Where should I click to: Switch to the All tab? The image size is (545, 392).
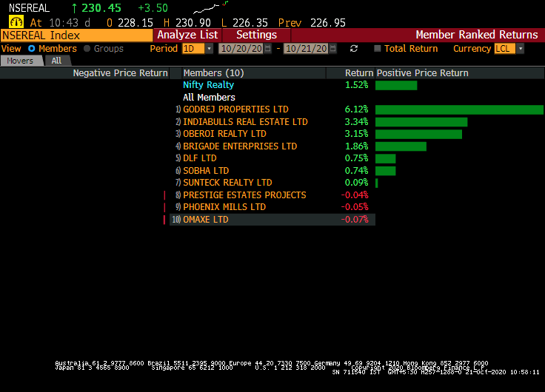(x=57, y=61)
